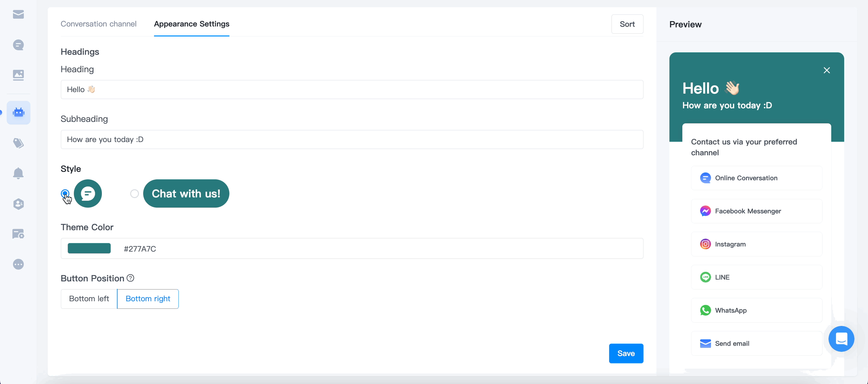This screenshot has height=384, width=868.
Task: Switch to Conversation channel tab
Action: coord(98,24)
